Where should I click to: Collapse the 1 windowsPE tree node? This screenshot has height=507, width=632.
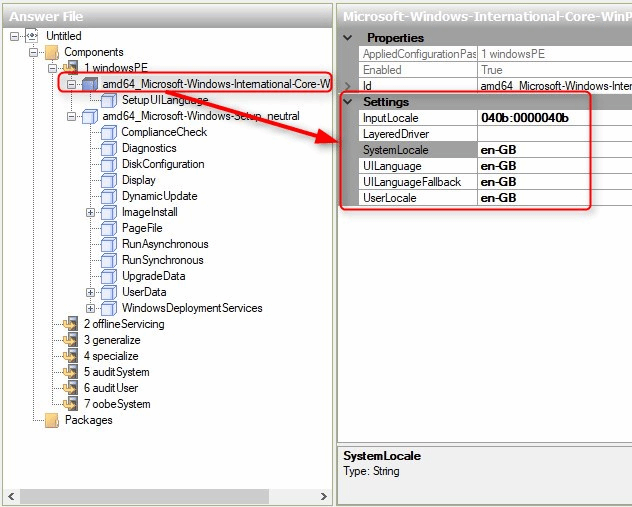pyautogui.click(x=52, y=68)
